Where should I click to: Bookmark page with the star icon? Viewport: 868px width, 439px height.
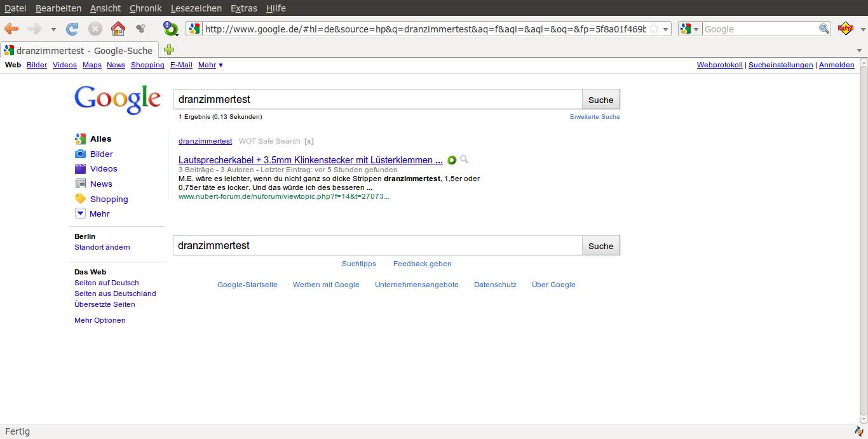click(654, 29)
